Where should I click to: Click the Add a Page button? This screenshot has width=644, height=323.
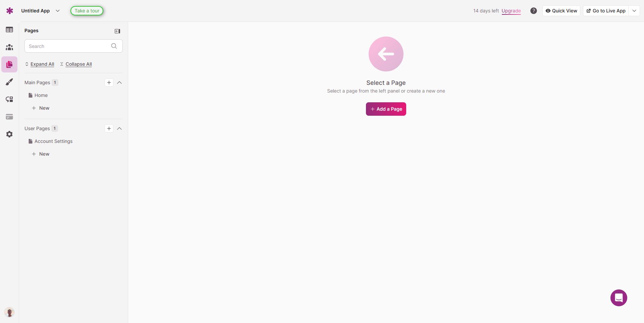click(386, 109)
